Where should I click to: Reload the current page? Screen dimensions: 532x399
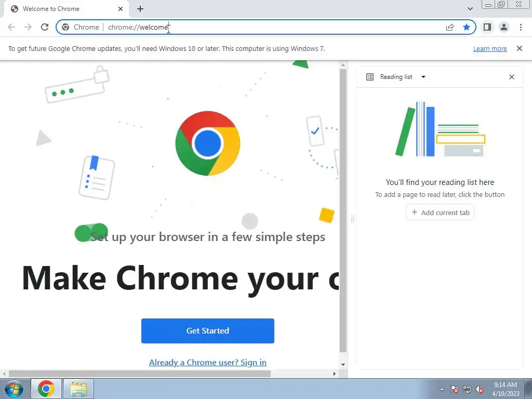point(45,27)
